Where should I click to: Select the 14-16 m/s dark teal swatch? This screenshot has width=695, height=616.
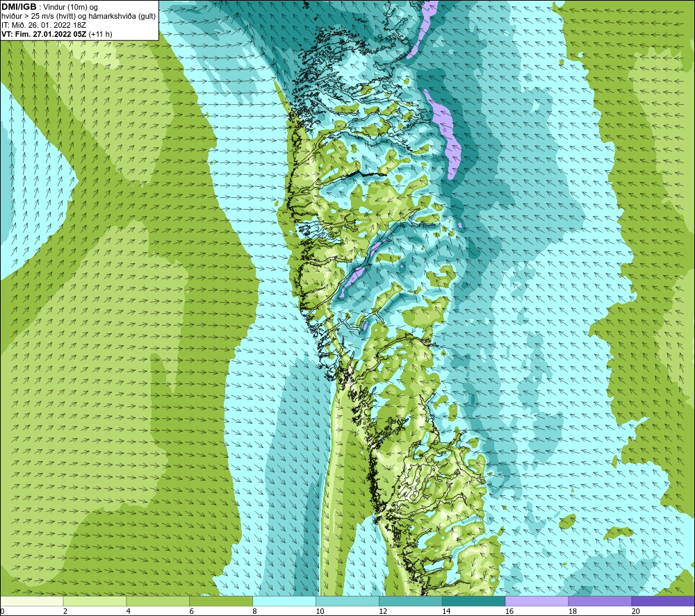(474, 601)
